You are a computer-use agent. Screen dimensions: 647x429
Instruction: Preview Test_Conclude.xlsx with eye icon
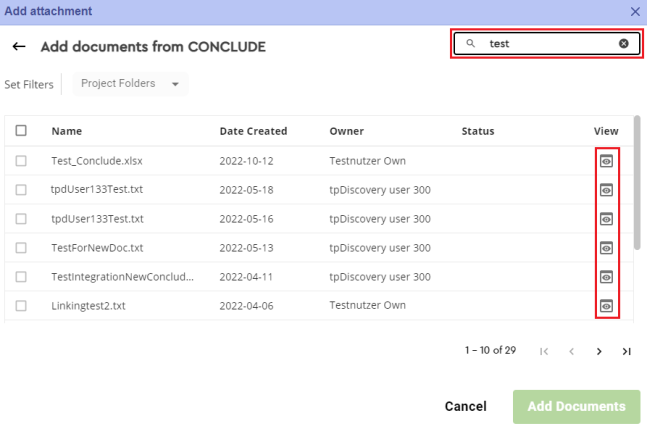pyautogui.click(x=606, y=160)
